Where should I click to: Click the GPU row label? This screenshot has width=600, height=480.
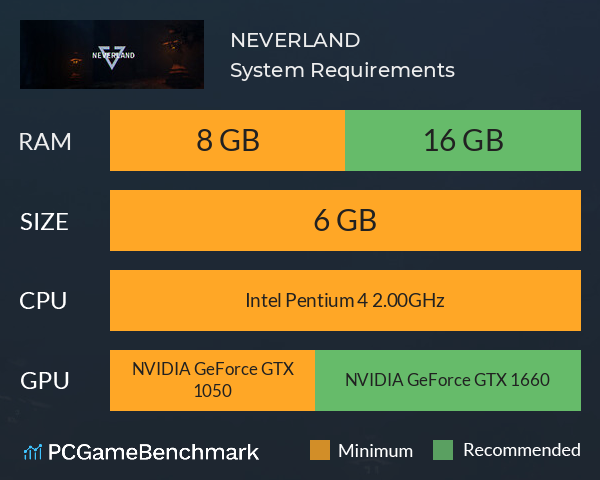pyautogui.click(x=45, y=380)
